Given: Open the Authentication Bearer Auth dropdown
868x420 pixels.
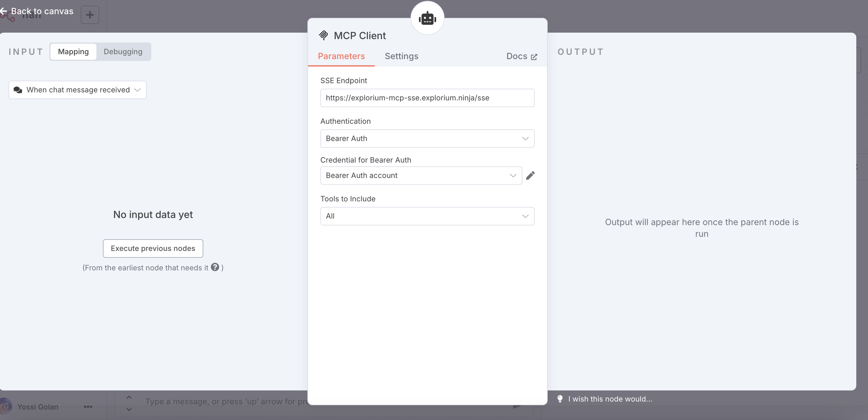Looking at the screenshot, I should pos(427,139).
